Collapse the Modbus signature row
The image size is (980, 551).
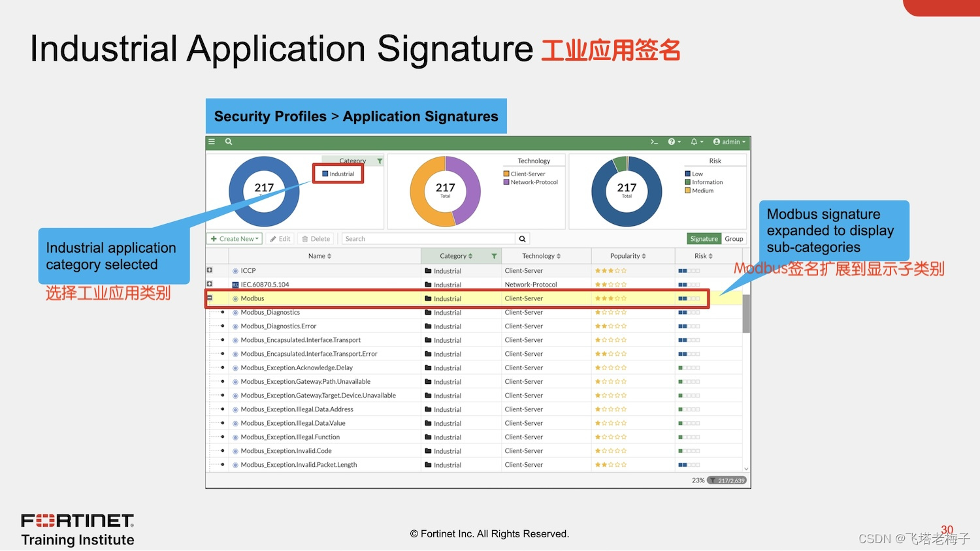(210, 298)
